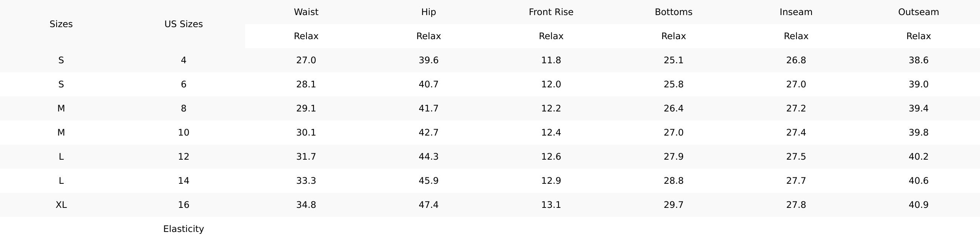
Task: Select US size 10 cell
Action: 183,133
